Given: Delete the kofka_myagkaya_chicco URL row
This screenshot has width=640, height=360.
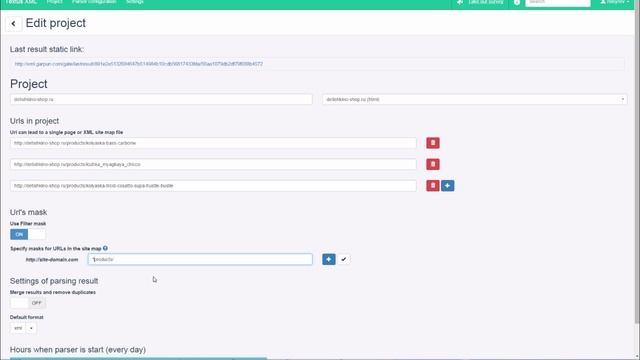Looking at the screenshot, I should click(x=433, y=164).
